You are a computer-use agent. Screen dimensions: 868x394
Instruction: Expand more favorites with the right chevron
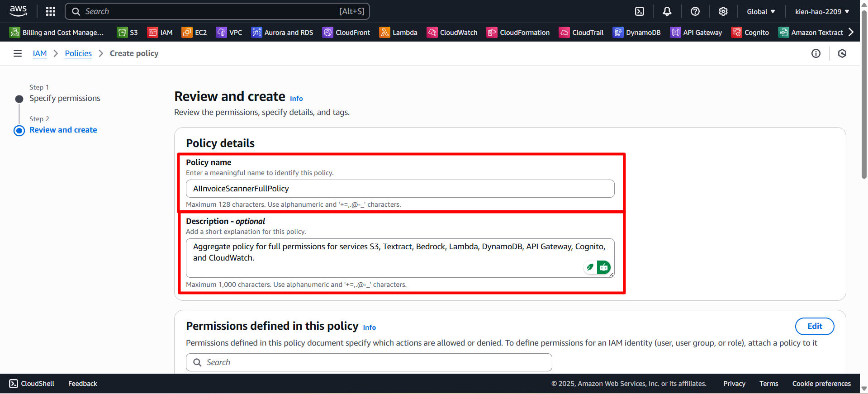point(851,32)
